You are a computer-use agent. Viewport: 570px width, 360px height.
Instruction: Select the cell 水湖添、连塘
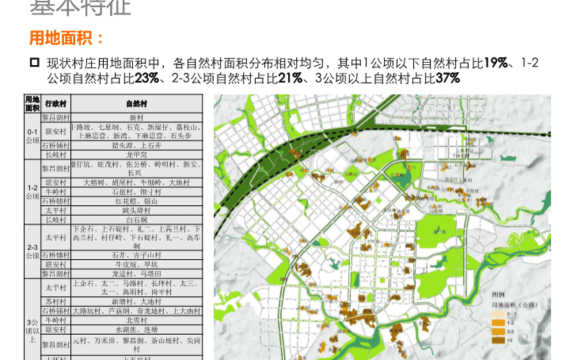pyautogui.click(x=137, y=330)
